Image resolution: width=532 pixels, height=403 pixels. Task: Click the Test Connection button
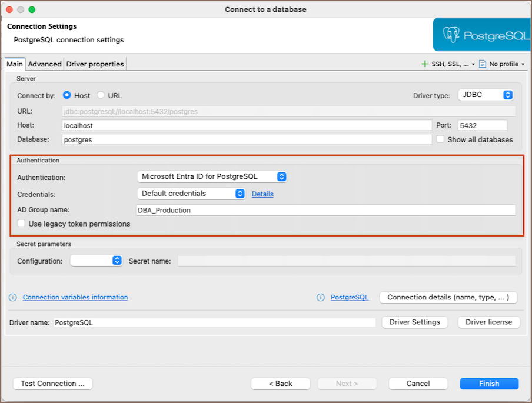(53, 384)
